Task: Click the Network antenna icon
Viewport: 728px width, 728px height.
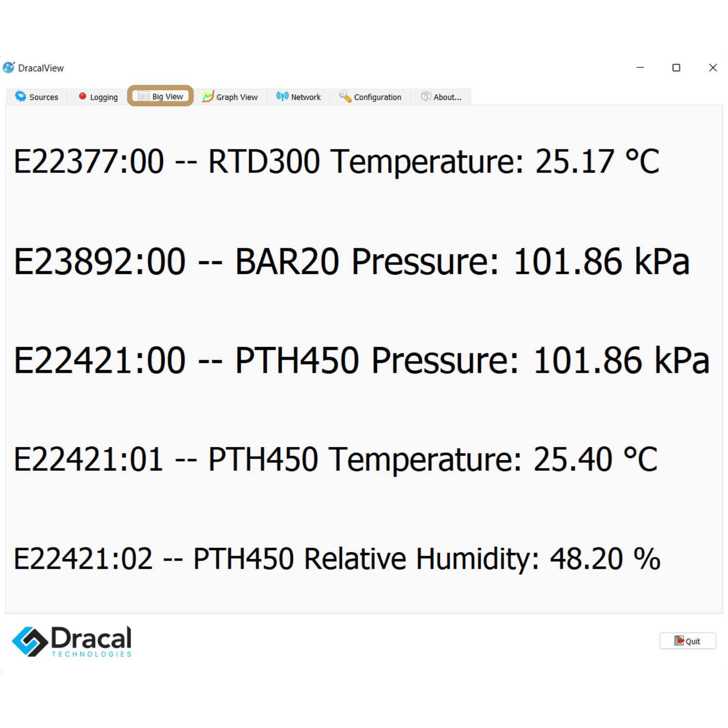Action: click(282, 97)
